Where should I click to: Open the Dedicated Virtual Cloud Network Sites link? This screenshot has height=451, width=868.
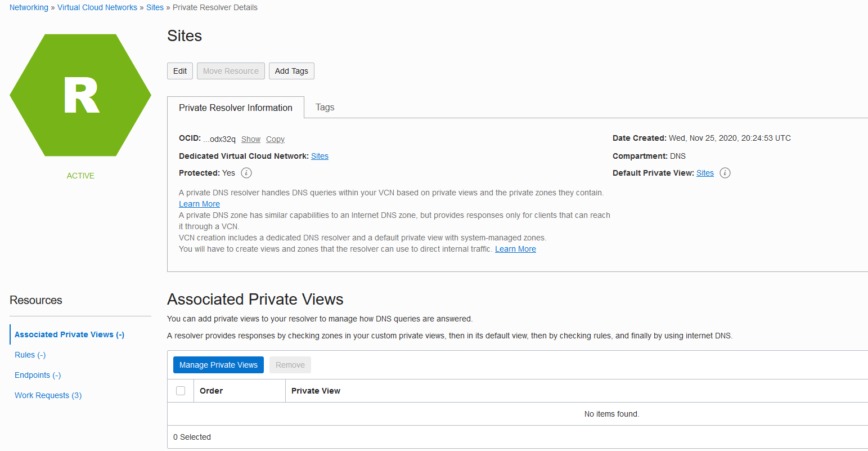pyautogui.click(x=320, y=156)
